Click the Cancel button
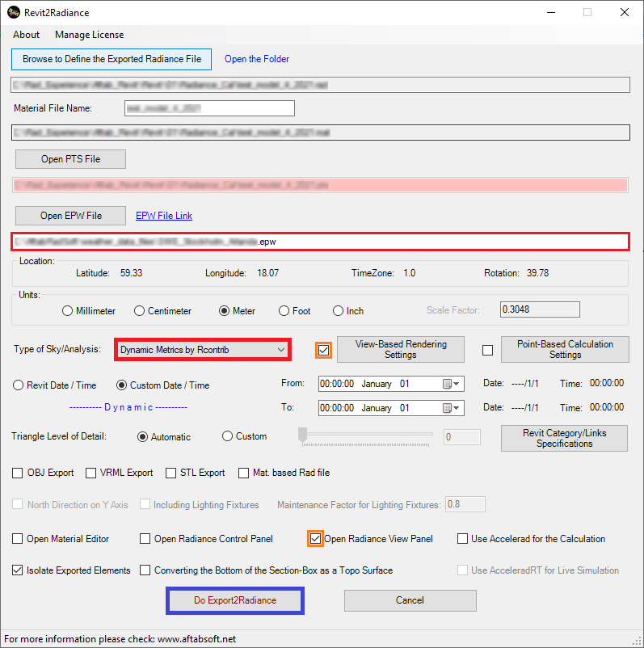 pos(410,600)
